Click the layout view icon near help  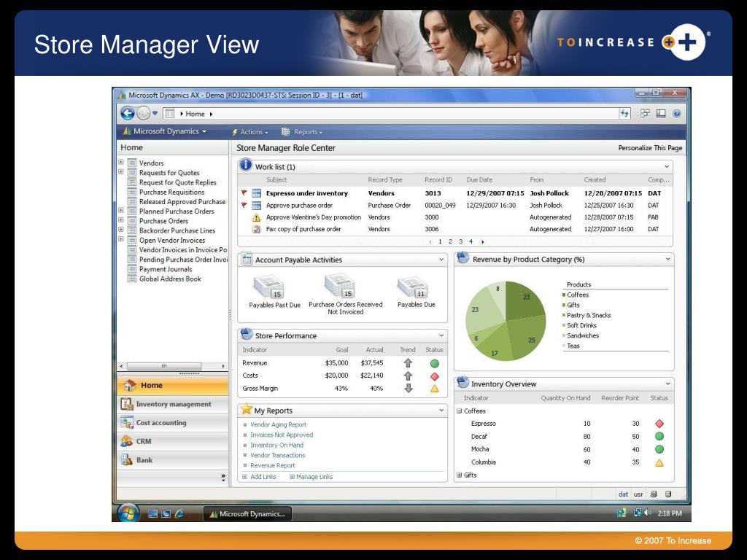[x=661, y=113]
